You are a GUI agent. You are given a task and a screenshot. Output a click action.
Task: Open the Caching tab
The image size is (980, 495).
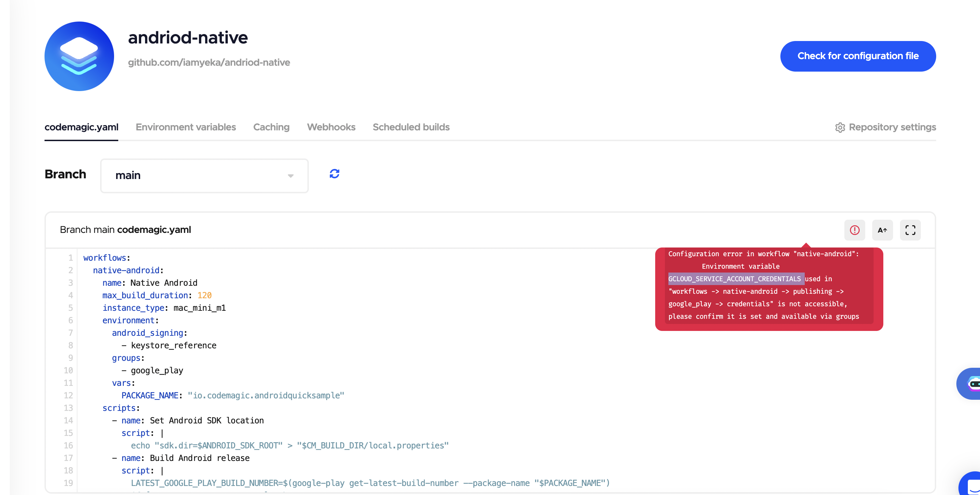pyautogui.click(x=271, y=127)
